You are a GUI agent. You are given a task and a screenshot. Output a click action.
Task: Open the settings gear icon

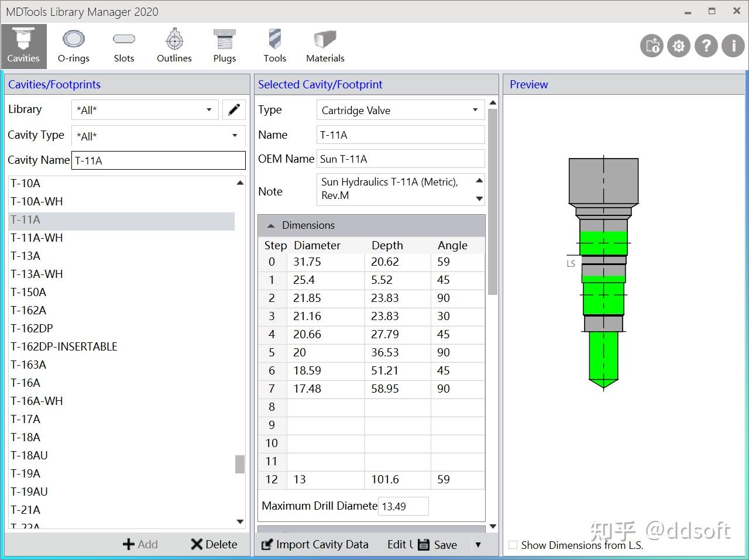[x=679, y=46]
